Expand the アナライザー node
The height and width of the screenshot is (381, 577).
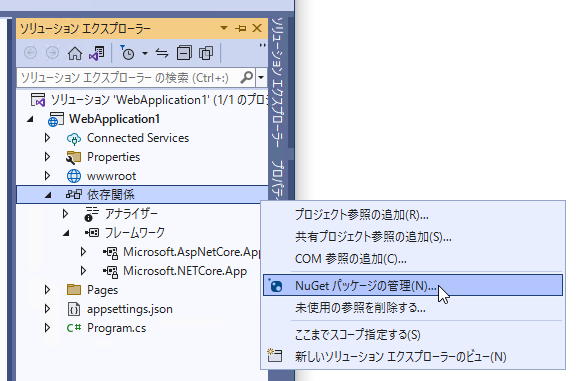pos(65,214)
